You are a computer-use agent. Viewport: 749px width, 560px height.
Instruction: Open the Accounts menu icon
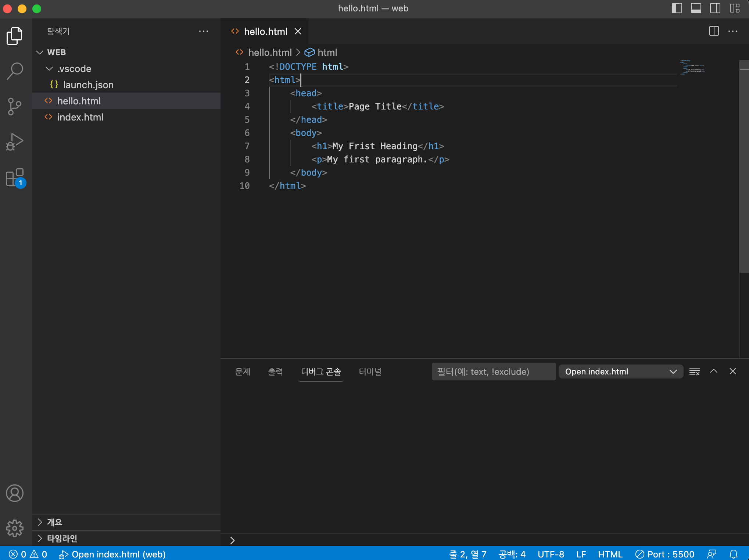tap(15, 493)
